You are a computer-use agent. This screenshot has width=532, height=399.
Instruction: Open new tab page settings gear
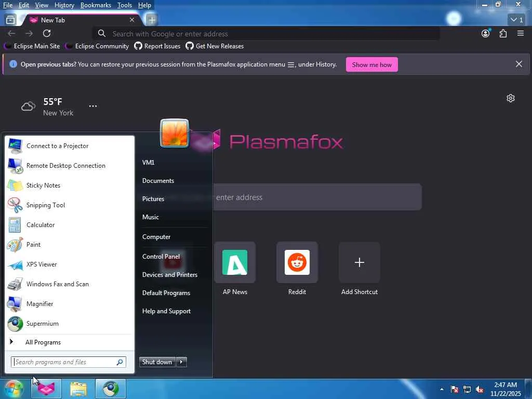(511, 98)
